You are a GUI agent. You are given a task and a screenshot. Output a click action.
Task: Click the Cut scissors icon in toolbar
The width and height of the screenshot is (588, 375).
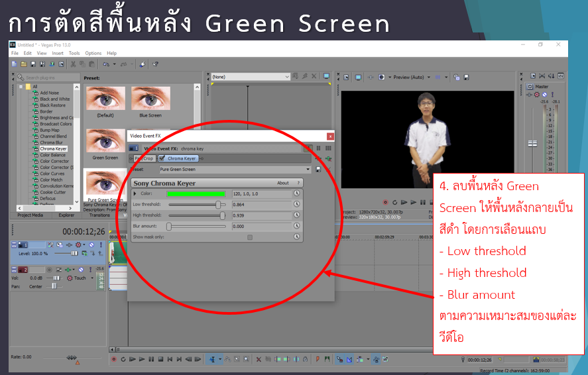[73, 64]
